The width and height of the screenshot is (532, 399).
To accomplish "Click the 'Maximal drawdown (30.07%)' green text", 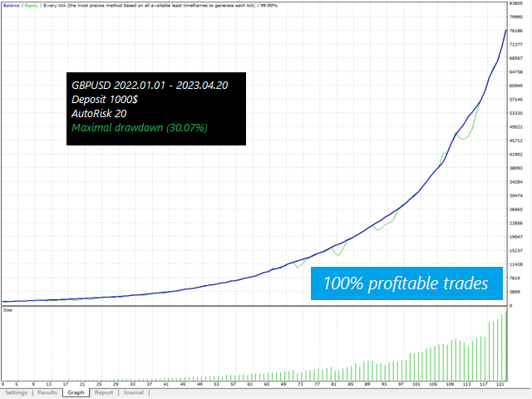I will (140, 128).
